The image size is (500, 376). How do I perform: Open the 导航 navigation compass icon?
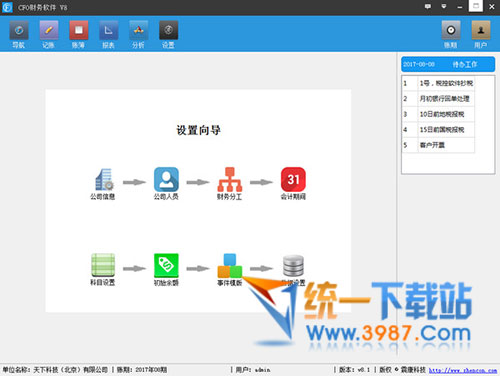[19, 30]
